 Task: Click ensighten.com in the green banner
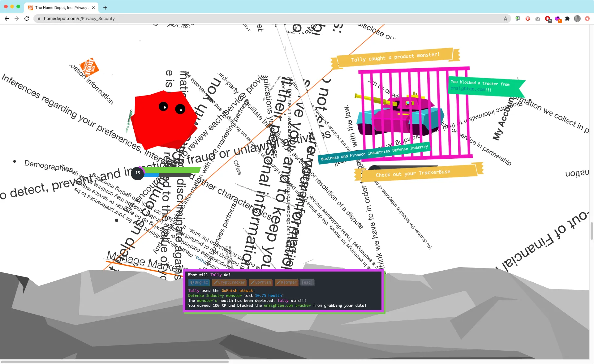(468, 89)
